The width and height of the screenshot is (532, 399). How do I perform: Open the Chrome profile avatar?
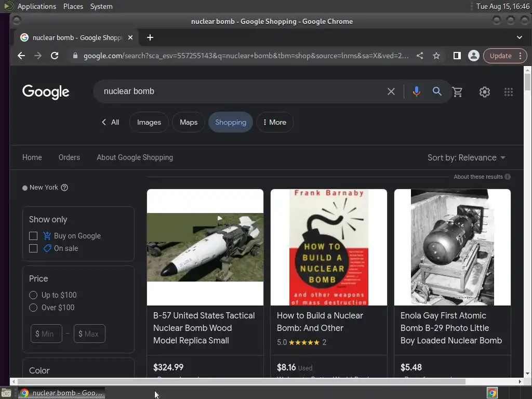click(x=474, y=56)
